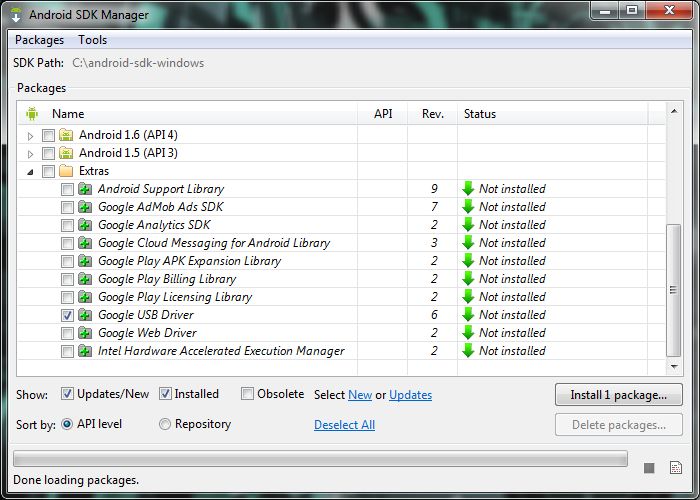Click the vertical scrollbar thumb in the packages list

(x=674, y=290)
